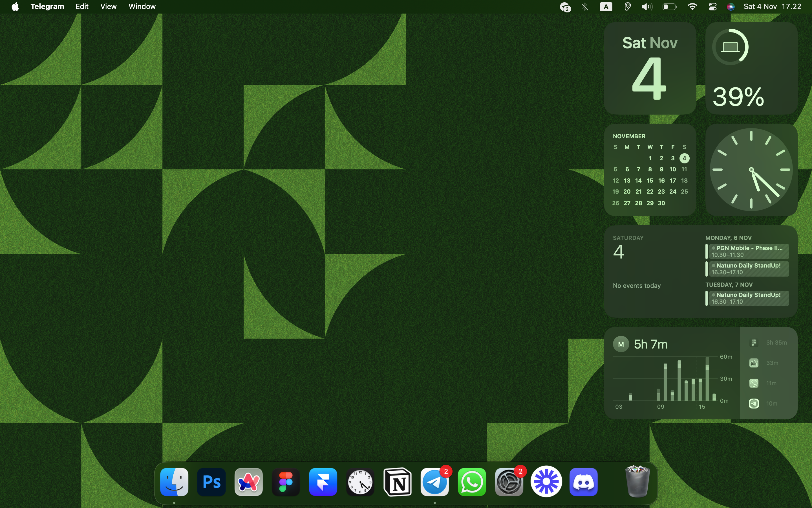Open the blue sunburst app in dock

tap(546, 482)
